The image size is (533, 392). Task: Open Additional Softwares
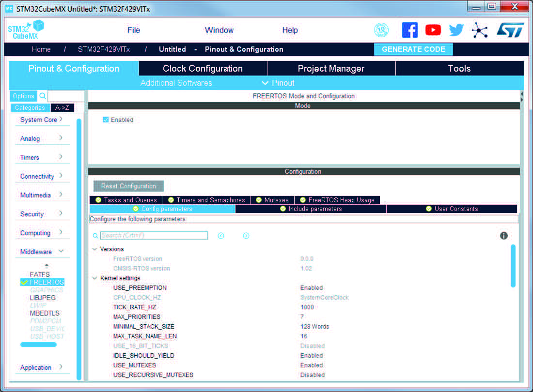[x=176, y=83]
